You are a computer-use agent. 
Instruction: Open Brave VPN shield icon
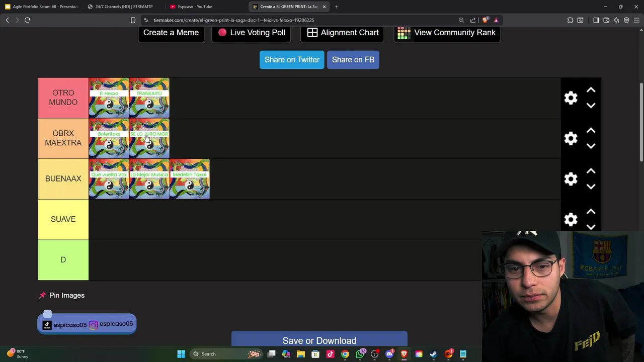(626, 20)
